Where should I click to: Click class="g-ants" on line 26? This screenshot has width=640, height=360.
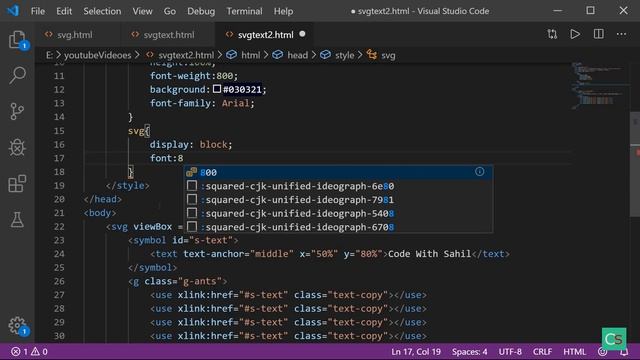[183, 281]
